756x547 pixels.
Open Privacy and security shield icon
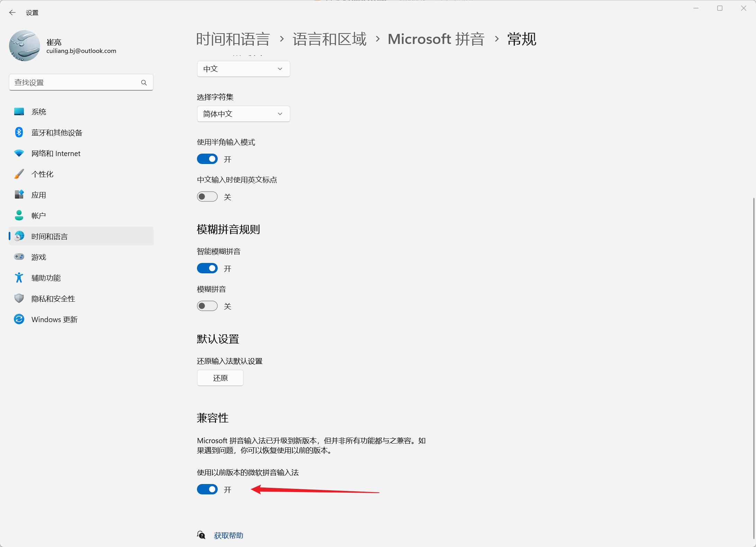[19, 299]
